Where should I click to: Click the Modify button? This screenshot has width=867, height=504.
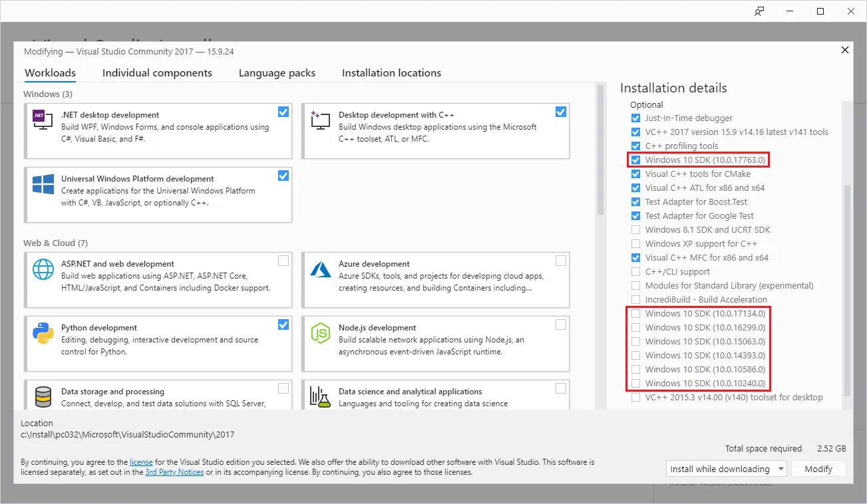pos(818,469)
